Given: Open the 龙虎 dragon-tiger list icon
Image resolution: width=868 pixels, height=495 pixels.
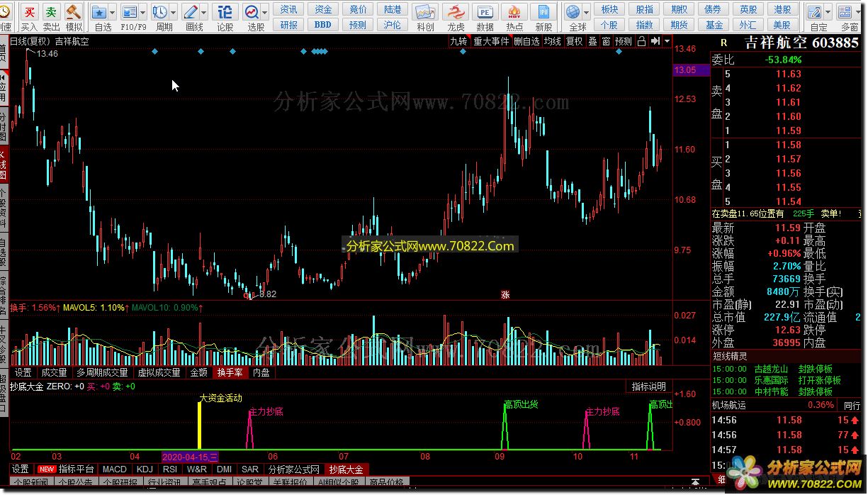Looking at the screenshot, I should (456, 12).
